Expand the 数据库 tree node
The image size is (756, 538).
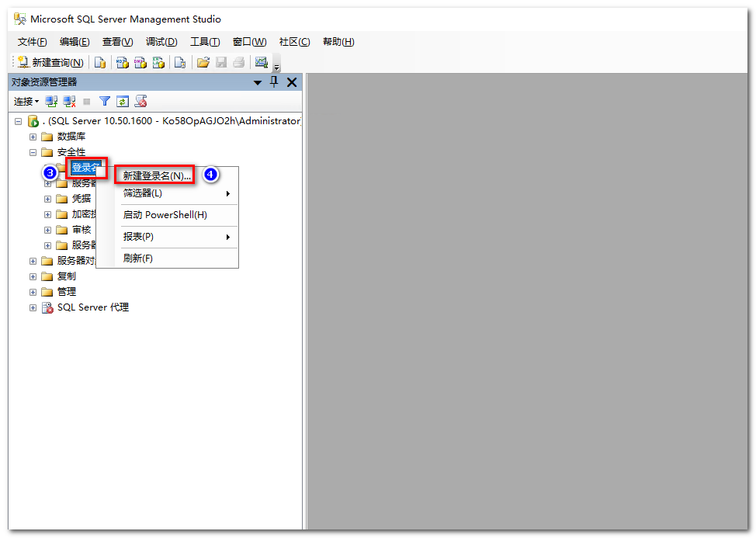[x=33, y=137]
